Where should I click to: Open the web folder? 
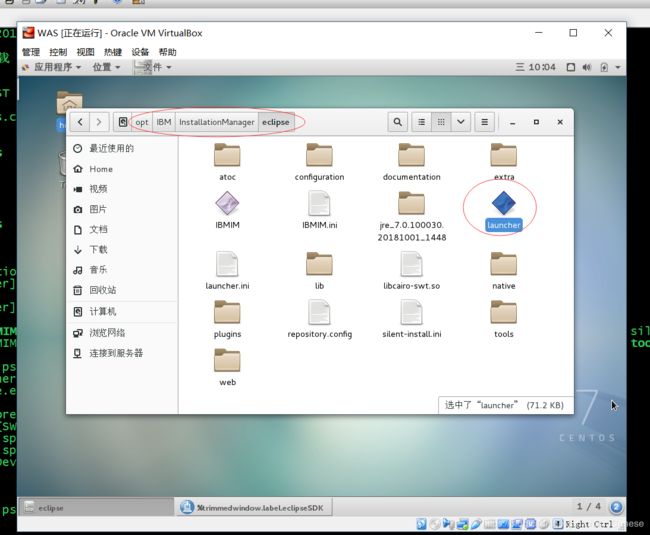coord(227,367)
